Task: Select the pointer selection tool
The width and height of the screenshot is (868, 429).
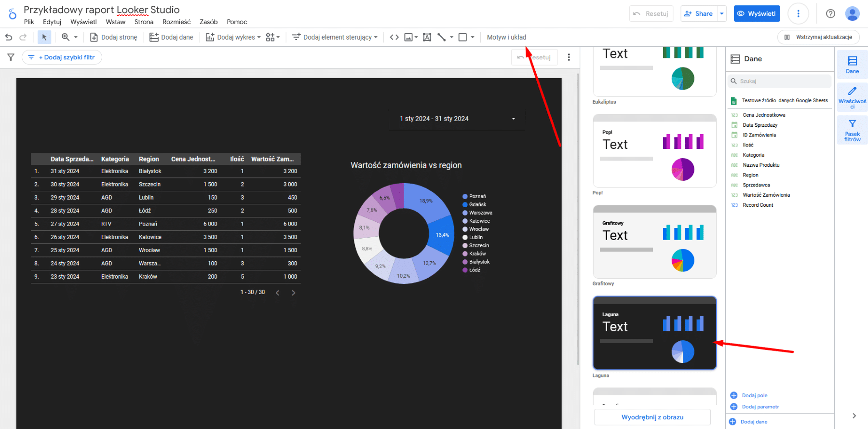Action: point(44,37)
